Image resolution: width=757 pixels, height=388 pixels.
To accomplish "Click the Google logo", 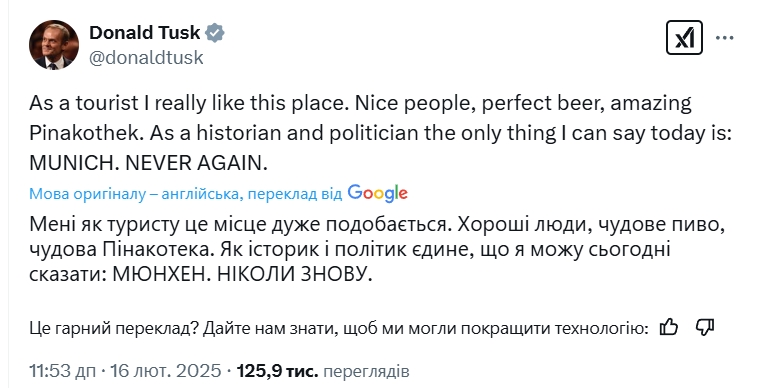I will pyautogui.click(x=378, y=193).
